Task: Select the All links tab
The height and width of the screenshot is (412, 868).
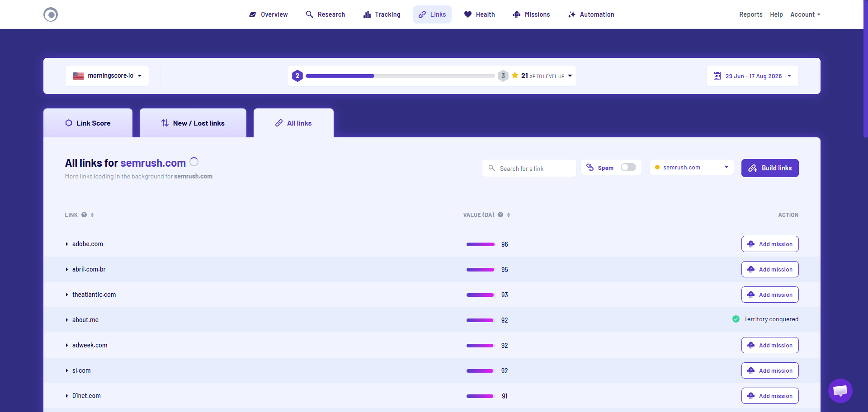Action: (x=293, y=123)
